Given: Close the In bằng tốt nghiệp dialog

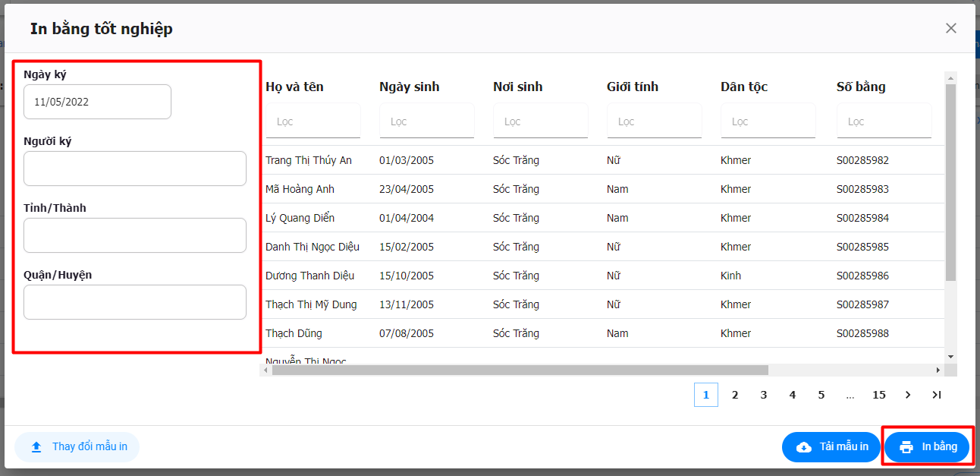Looking at the screenshot, I should point(950,28).
